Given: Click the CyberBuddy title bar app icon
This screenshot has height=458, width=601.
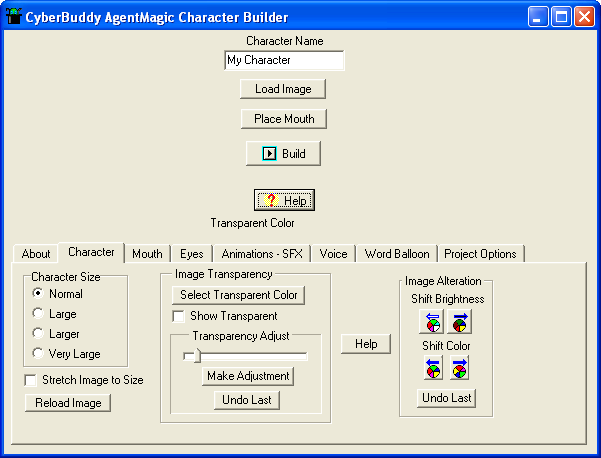Looking at the screenshot, I should click(14, 17).
